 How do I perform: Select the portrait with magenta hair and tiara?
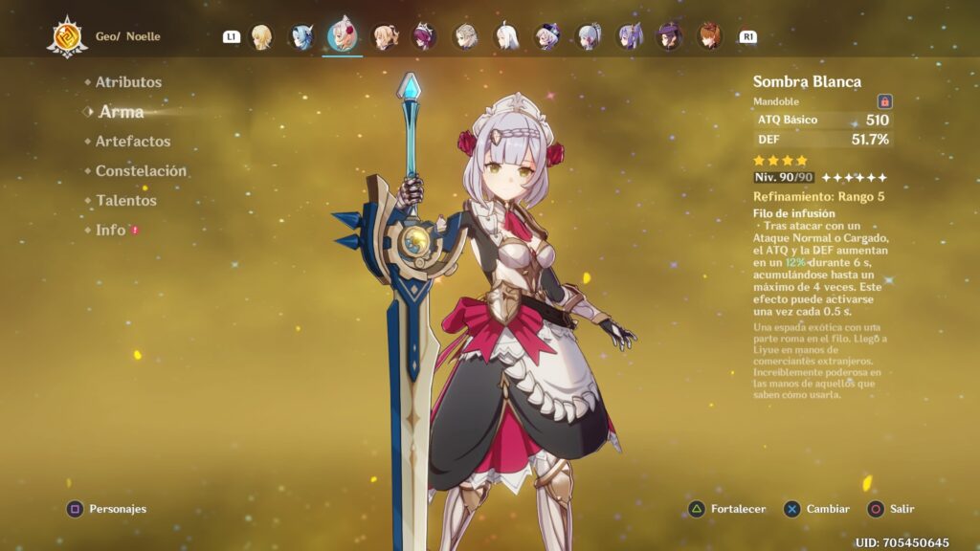[x=424, y=37]
